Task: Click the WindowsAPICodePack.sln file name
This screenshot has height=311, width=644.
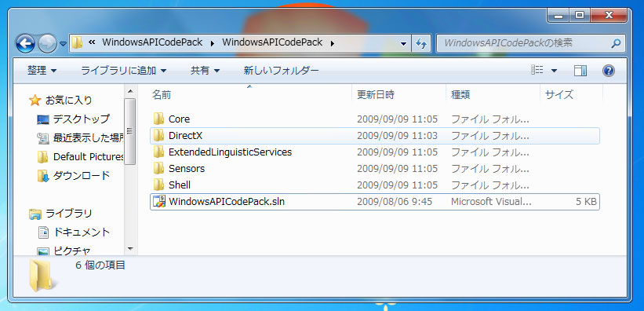Action: pos(227,201)
